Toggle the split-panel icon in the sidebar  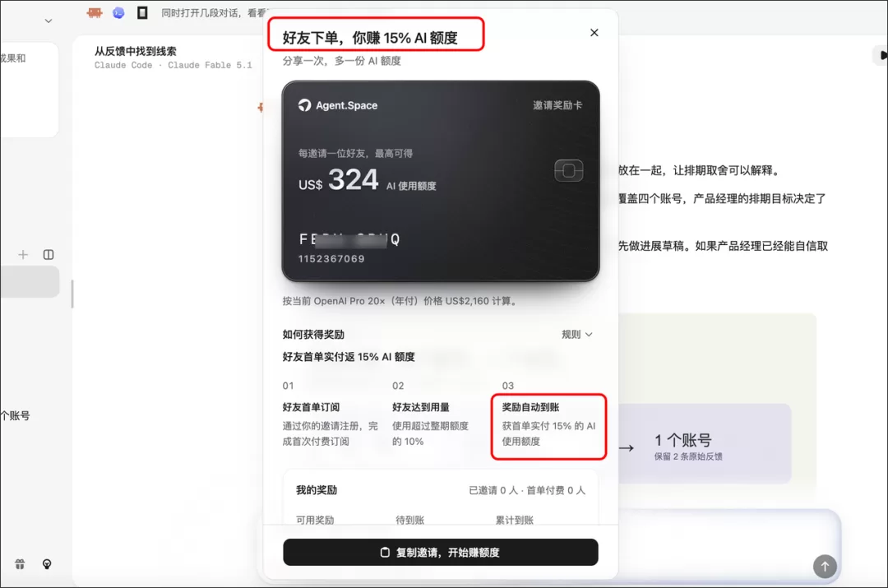[x=49, y=255]
